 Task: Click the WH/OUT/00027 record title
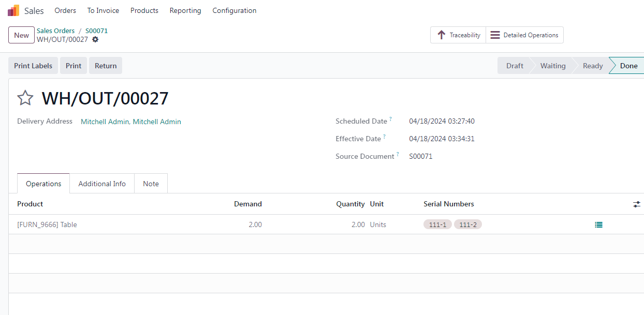pos(105,98)
